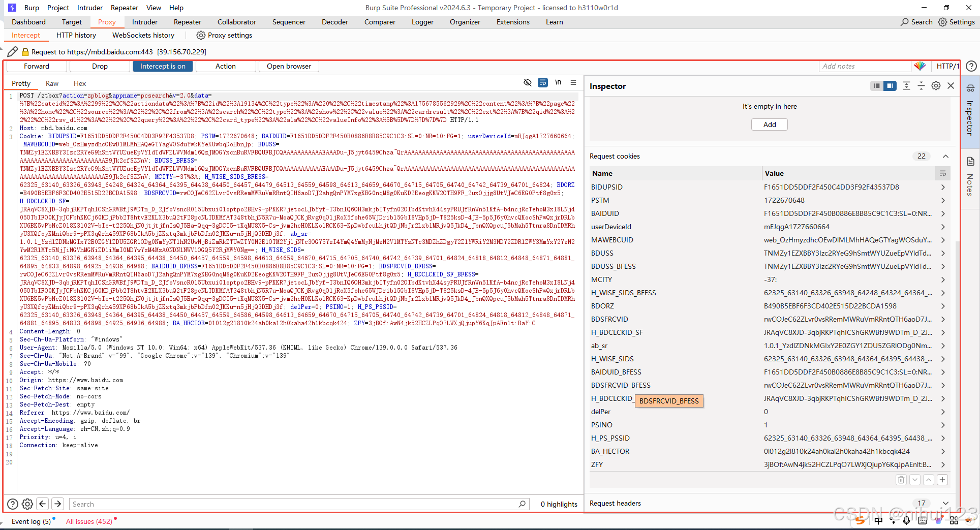This screenshot has width=980, height=530.
Task: Open the editor hamburger options menu
Action: [573, 82]
